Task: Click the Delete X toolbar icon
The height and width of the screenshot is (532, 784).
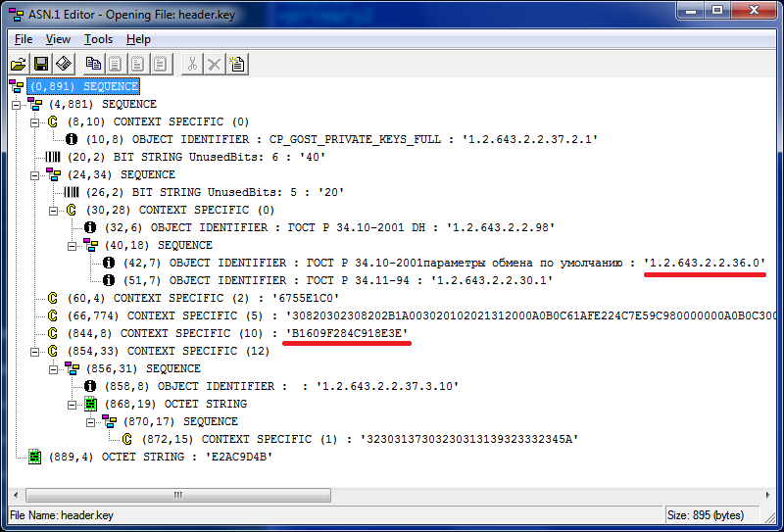Action: pyautogui.click(x=215, y=64)
